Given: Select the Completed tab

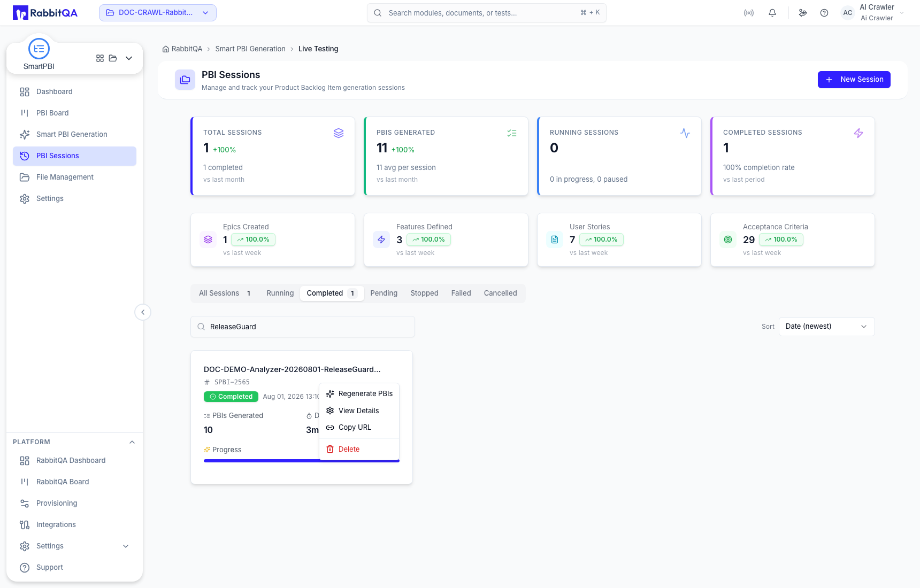Looking at the screenshot, I should click(332, 293).
